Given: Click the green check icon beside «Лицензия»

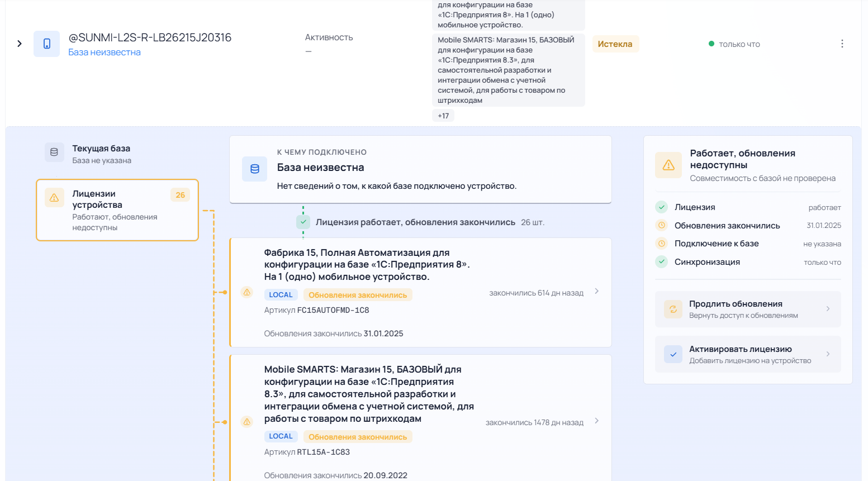Looking at the screenshot, I should [x=662, y=207].
